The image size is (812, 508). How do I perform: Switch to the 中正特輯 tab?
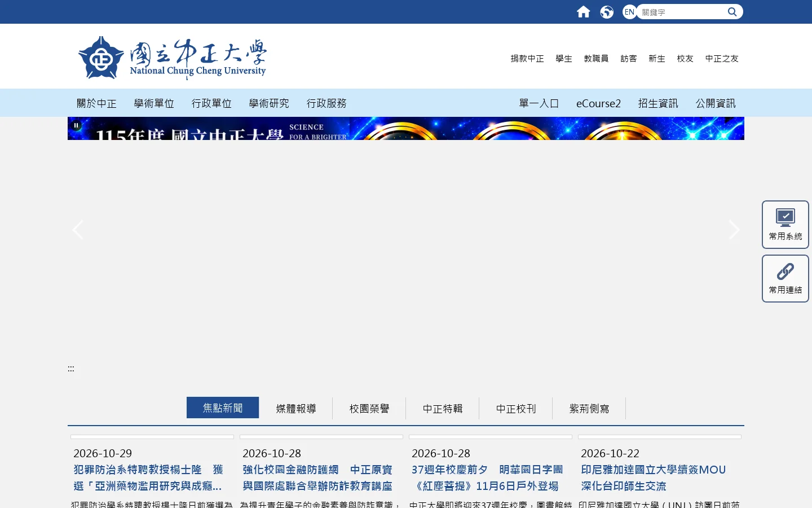[x=443, y=408]
